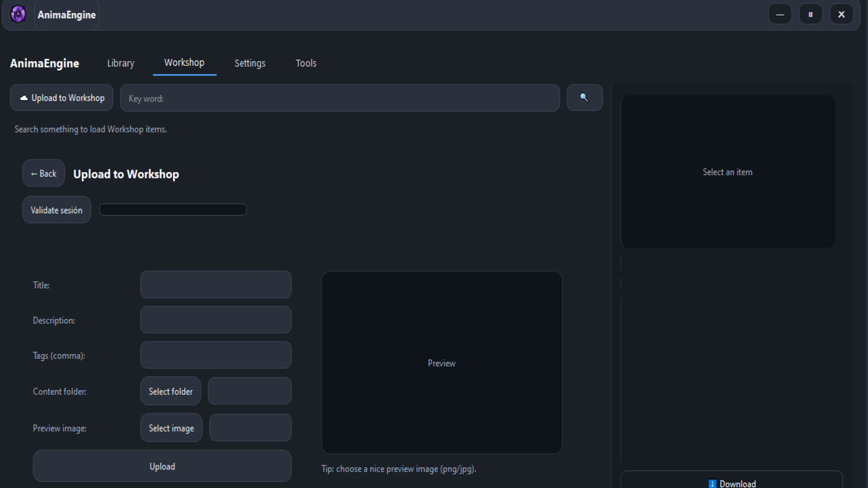Click the Back button
The width and height of the screenshot is (868, 488).
coord(43,173)
